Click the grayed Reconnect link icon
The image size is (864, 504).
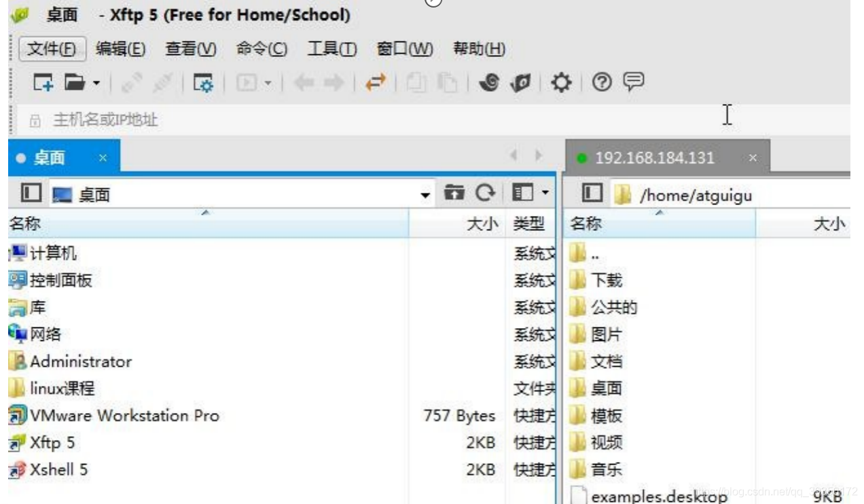(130, 83)
